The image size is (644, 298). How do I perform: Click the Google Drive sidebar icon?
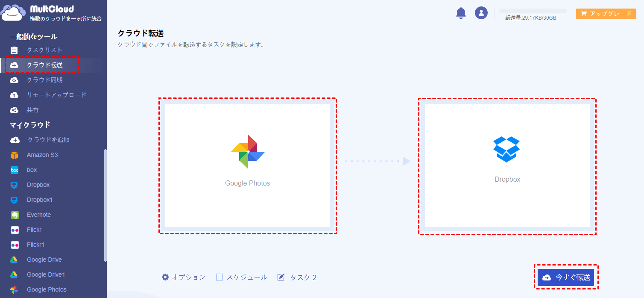pyautogui.click(x=14, y=260)
